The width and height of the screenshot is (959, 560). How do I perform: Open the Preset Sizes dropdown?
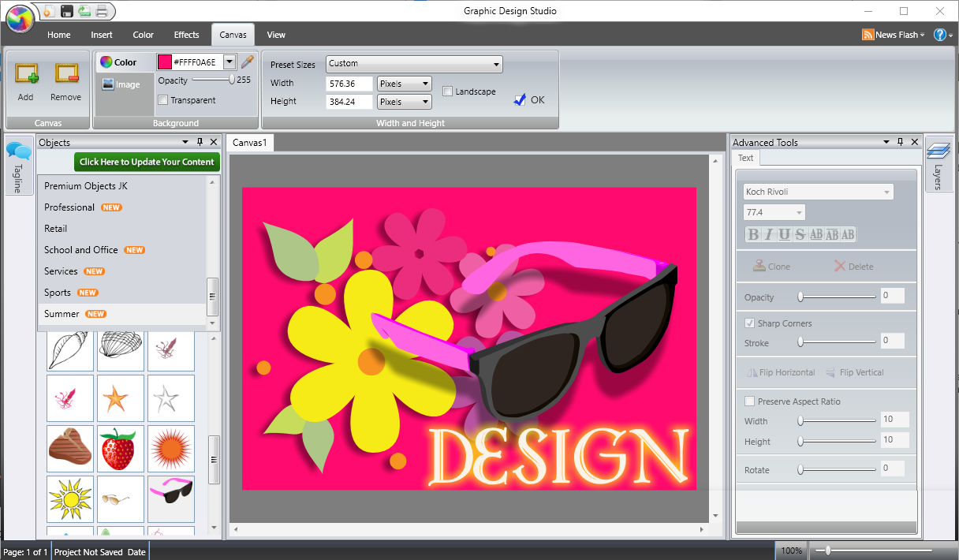click(x=414, y=64)
